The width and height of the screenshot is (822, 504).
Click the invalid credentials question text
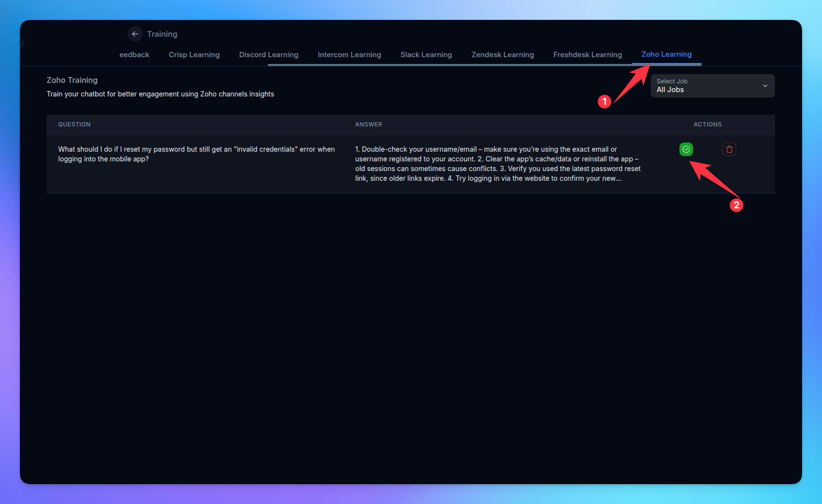(196, 154)
